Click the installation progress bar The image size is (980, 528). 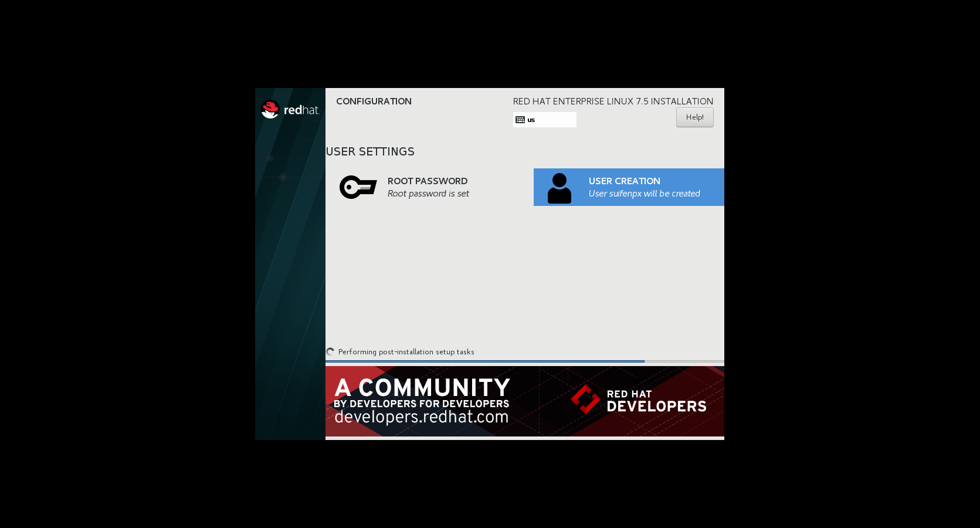(525, 361)
